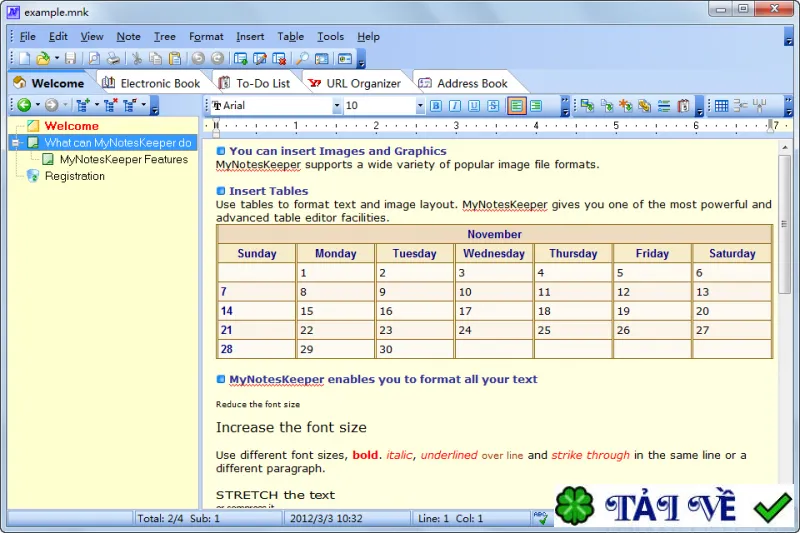This screenshot has height=533, width=800.
Task: Switch to the To-Do List tab
Action: point(254,83)
